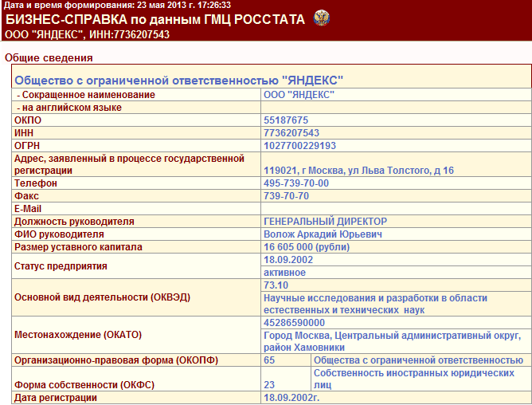This screenshot has height=405, width=532.
Task: Select OKVED code 73.10
Action: 276,285
